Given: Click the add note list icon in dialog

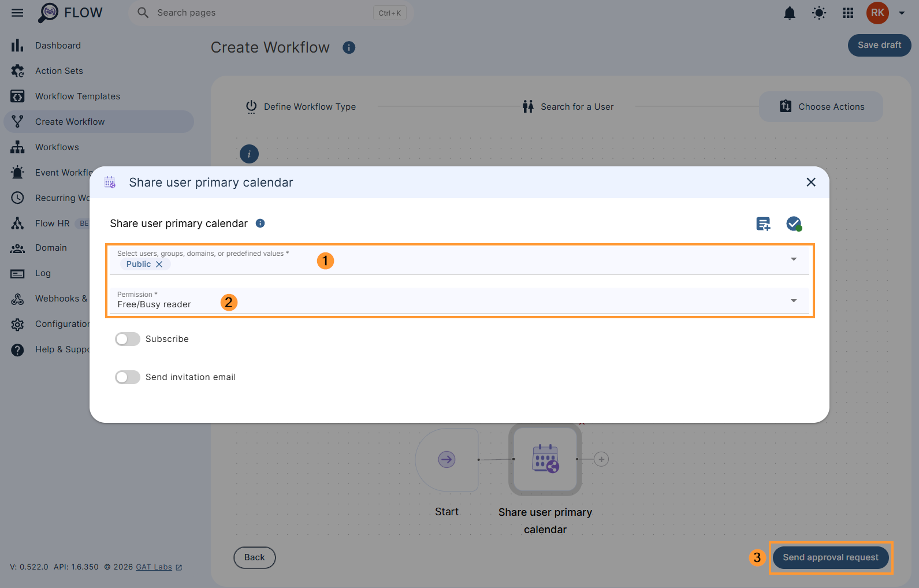Looking at the screenshot, I should [x=763, y=224].
